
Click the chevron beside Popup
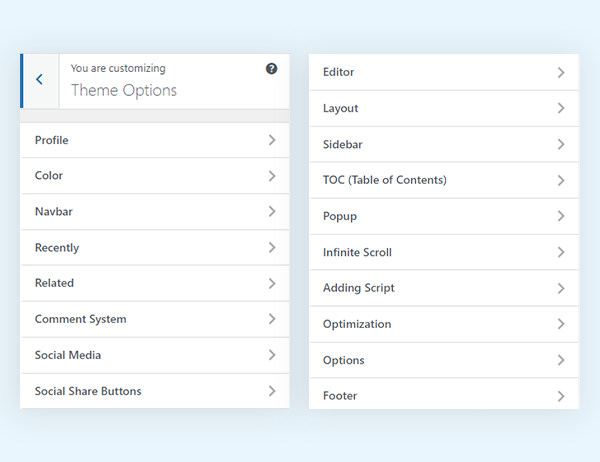coord(561,216)
